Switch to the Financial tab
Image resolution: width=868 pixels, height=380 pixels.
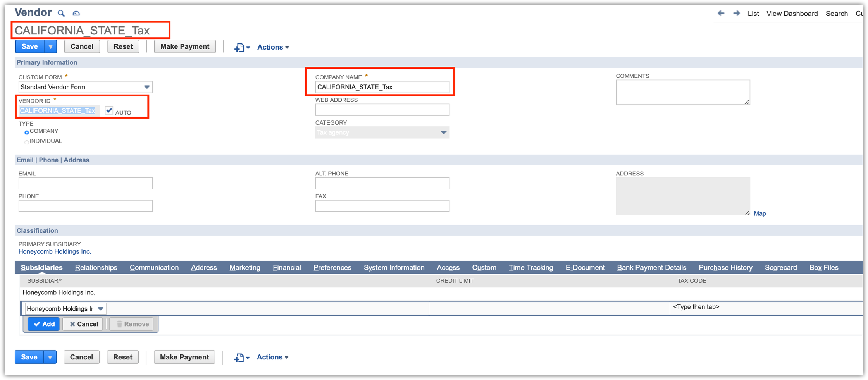coord(287,268)
